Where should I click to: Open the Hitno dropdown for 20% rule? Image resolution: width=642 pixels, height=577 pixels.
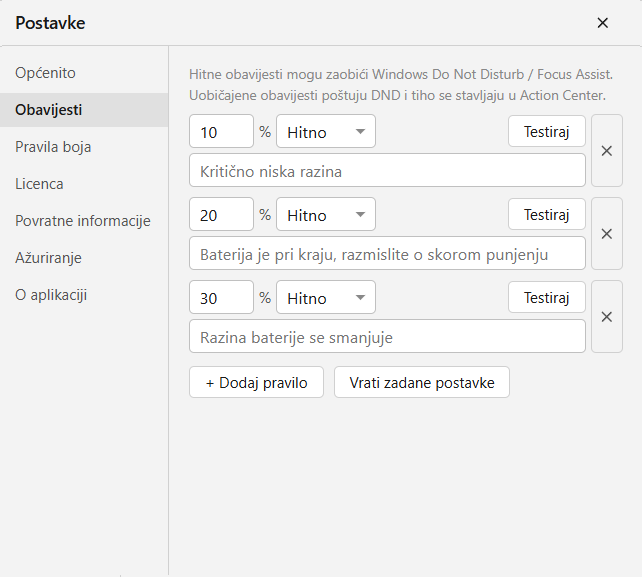[326, 215]
